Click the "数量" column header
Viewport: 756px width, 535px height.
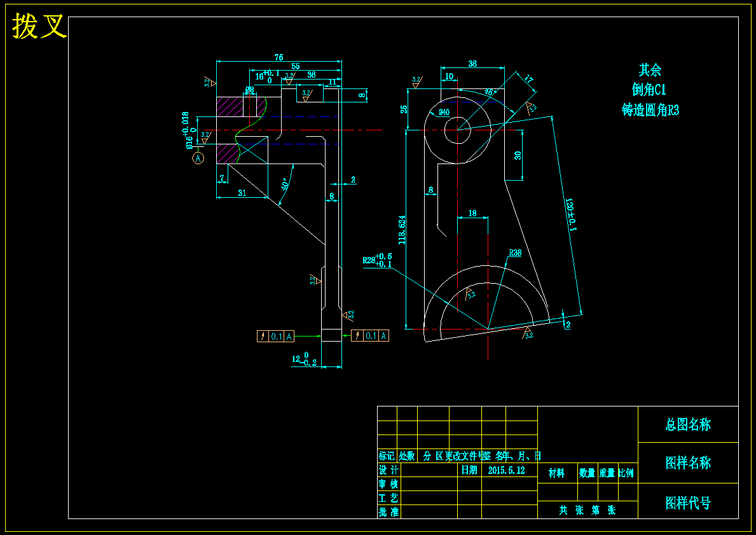(x=587, y=473)
